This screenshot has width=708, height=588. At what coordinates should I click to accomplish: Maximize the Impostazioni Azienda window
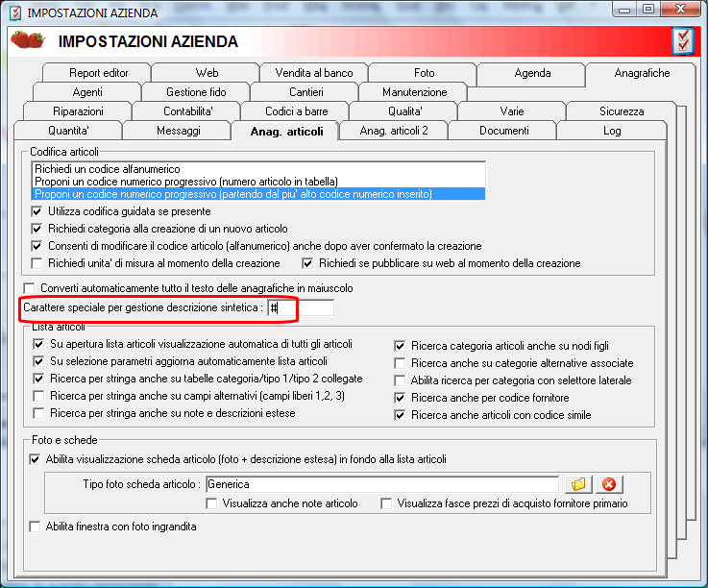point(648,9)
